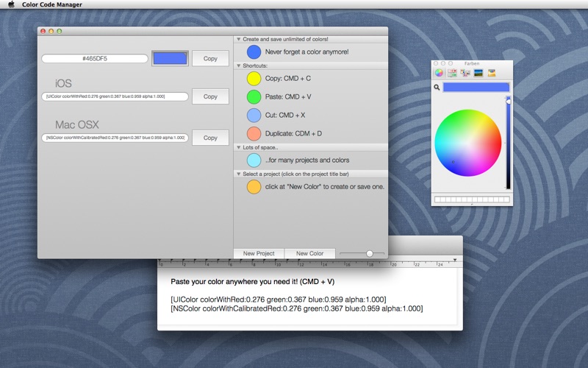Copy the iOS UIColor code
Screen dimensions: 588x368
tap(210, 96)
